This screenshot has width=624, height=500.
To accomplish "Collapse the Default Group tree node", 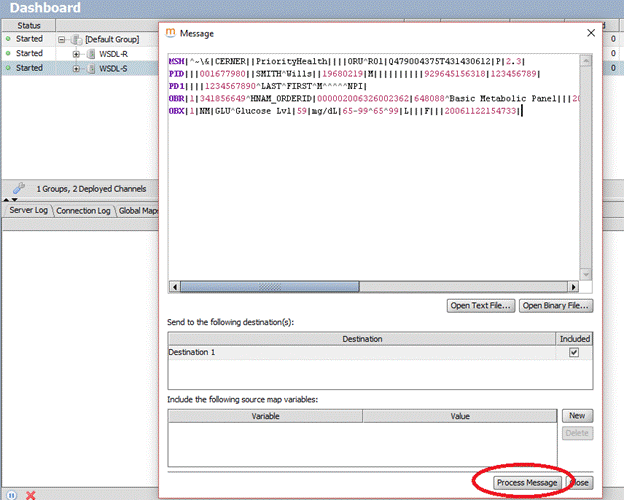I will [x=63, y=39].
